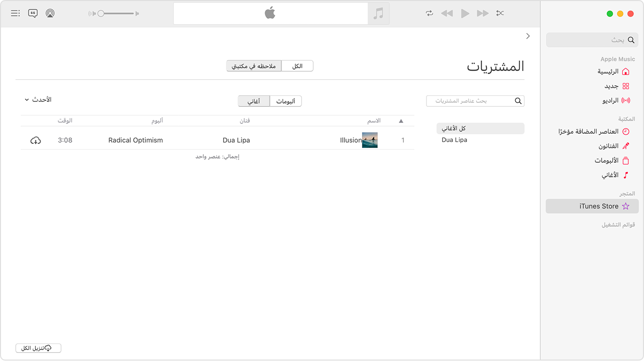Open the AirPlay output icon
Screen dimensions: 644x361
(50, 13)
